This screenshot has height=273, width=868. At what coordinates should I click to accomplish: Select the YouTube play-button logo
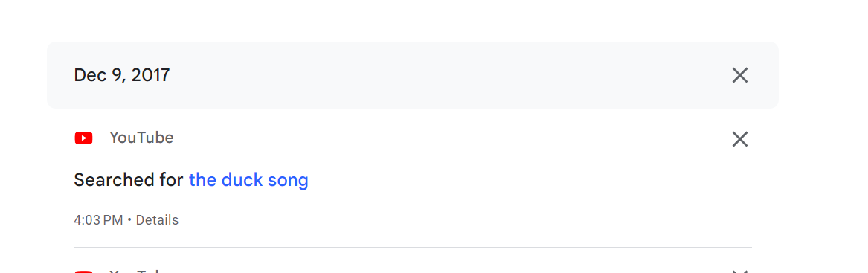(x=83, y=138)
